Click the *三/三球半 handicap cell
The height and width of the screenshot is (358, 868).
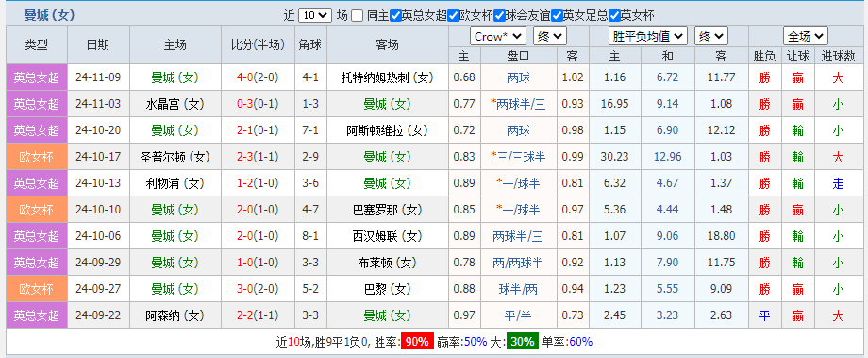(518, 157)
